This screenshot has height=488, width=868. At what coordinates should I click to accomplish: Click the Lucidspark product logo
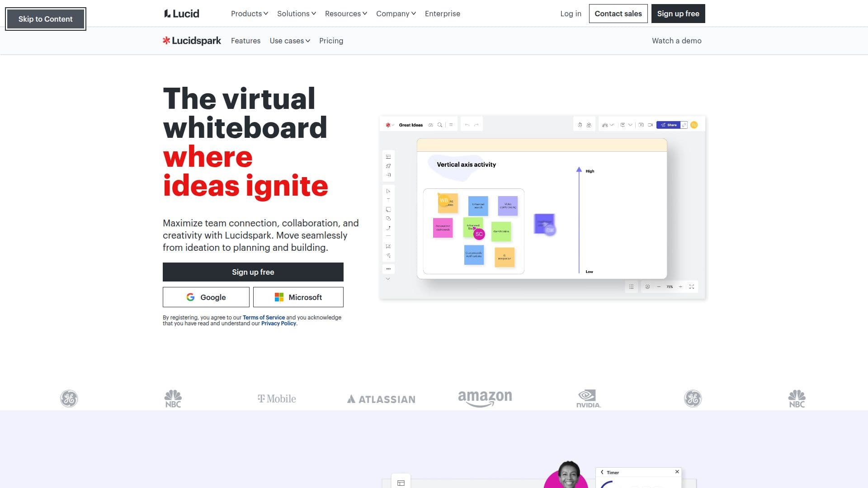(x=192, y=41)
